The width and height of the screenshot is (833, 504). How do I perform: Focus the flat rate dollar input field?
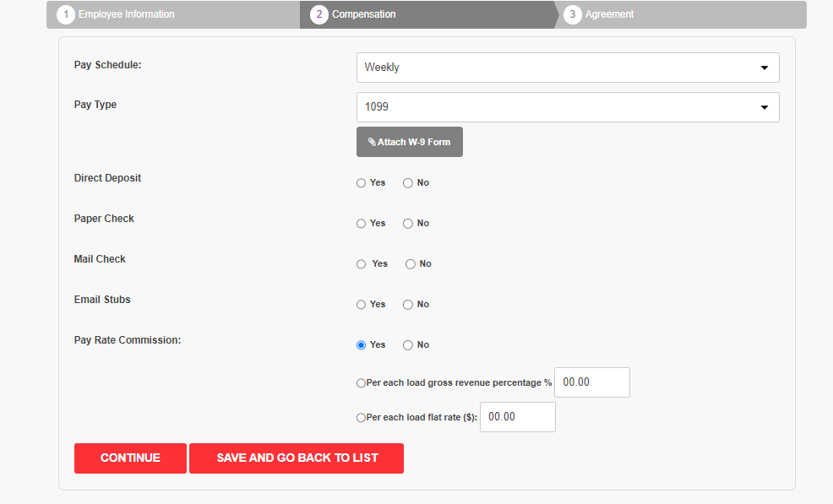(517, 417)
